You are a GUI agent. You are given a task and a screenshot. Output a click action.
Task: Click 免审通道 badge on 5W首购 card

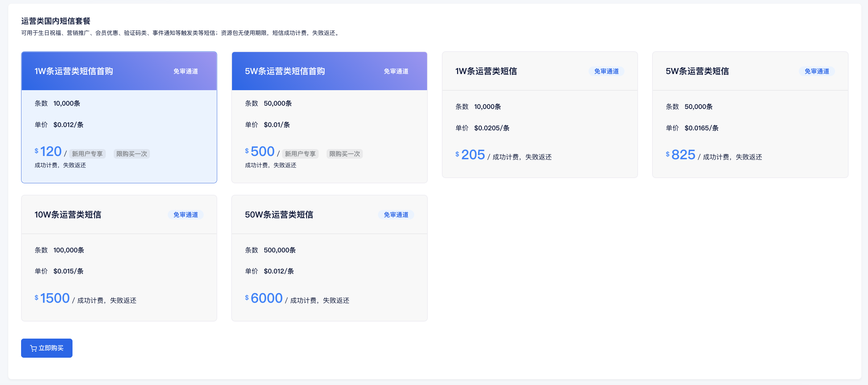pyautogui.click(x=396, y=71)
